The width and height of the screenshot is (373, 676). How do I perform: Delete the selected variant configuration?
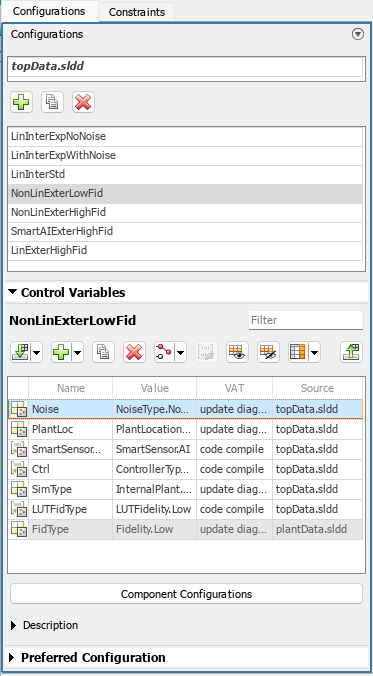[x=83, y=102]
